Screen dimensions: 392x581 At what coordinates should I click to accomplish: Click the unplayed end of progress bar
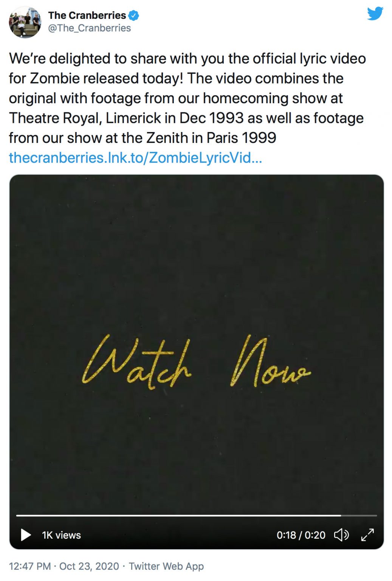click(359, 516)
